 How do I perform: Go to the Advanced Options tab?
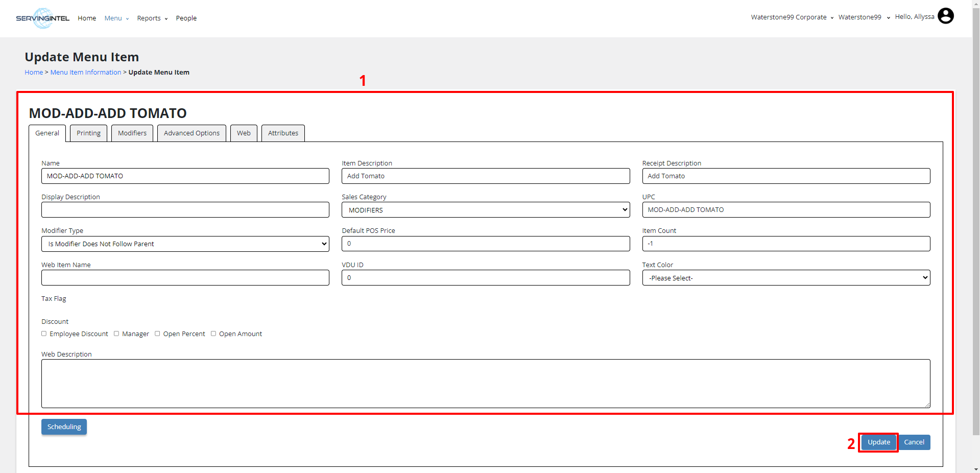[x=192, y=133]
